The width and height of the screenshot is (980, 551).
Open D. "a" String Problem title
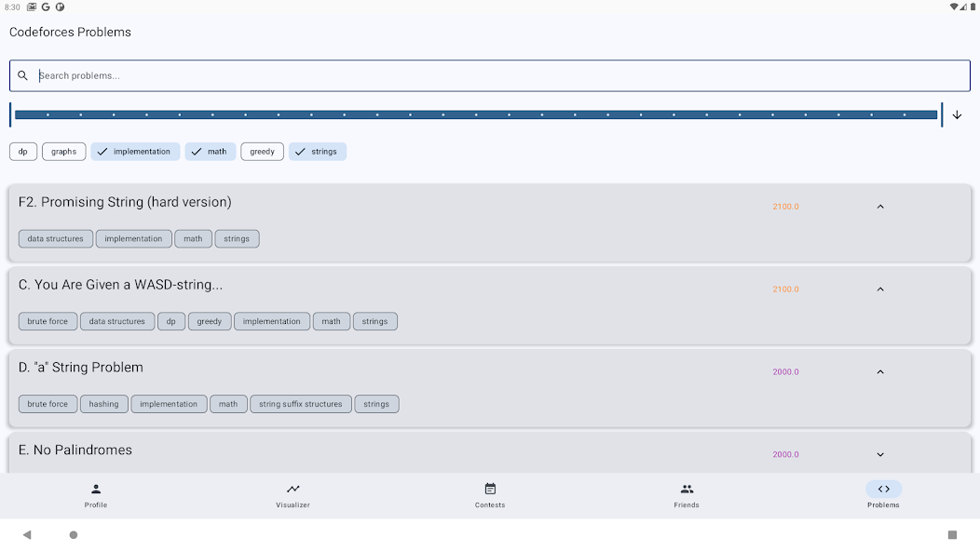coord(81,368)
